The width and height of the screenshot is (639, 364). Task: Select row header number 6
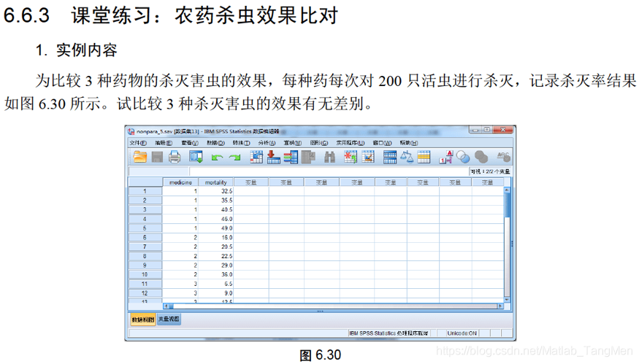[x=145, y=237]
